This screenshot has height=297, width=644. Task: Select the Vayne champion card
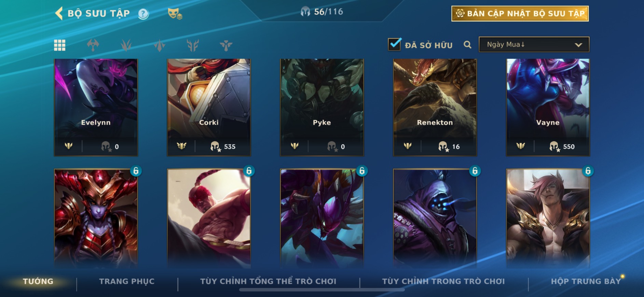pos(548,107)
